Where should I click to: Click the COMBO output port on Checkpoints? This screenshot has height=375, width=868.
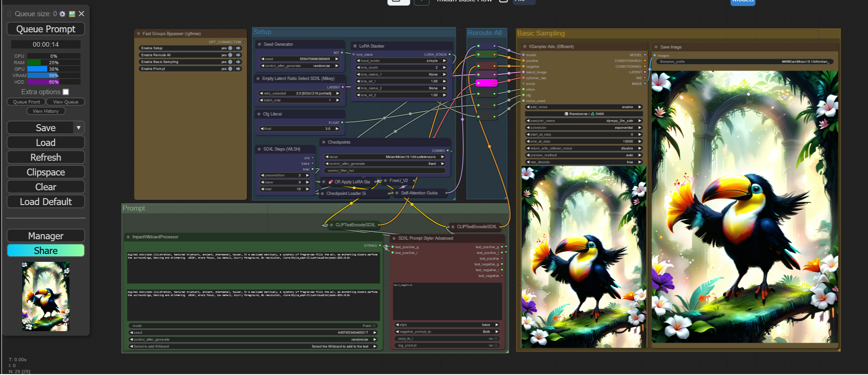point(447,151)
